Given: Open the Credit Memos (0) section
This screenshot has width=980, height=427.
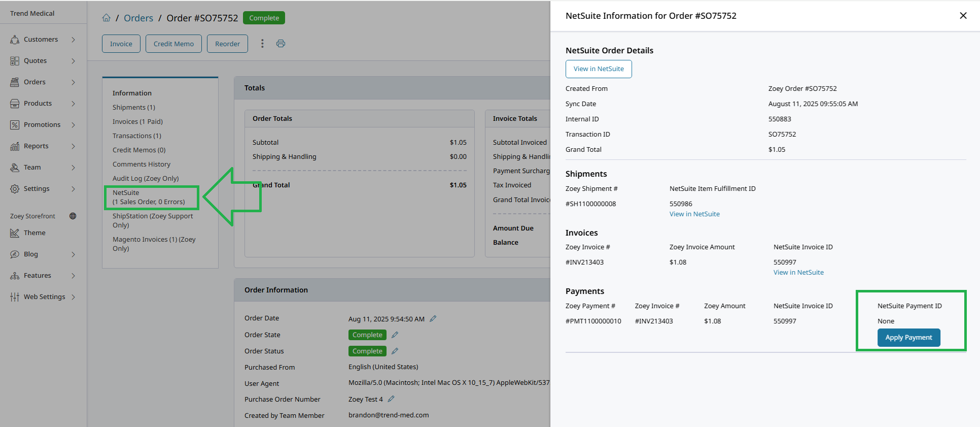Looking at the screenshot, I should pos(139,150).
